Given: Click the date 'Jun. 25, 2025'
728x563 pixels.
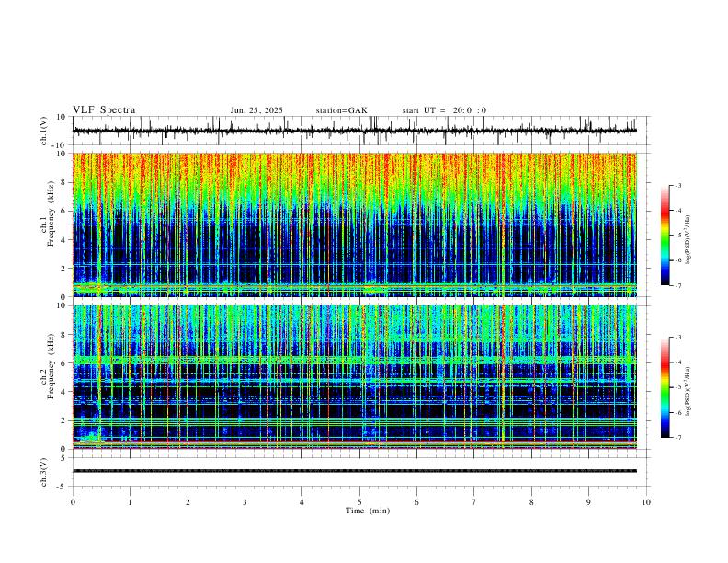Looking at the screenshot, I should [256, 110].
